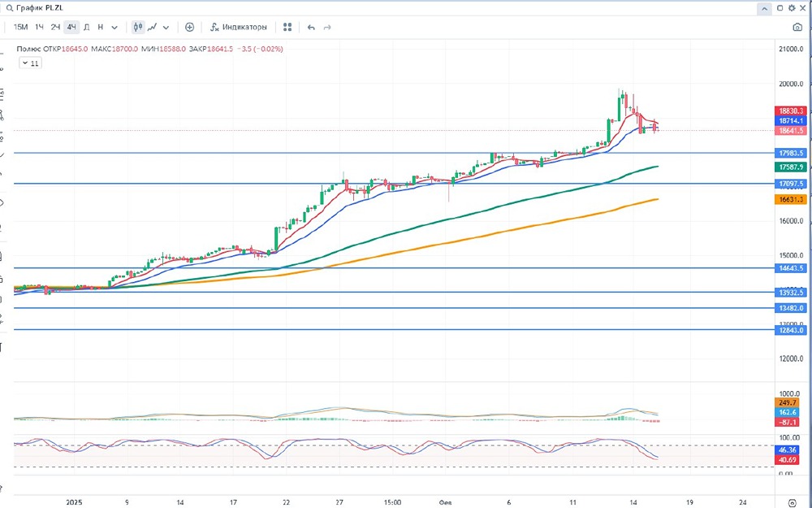Switch to the 1Ч timeframe
This screenshot has height=508, width=812.
click(39, 27)
